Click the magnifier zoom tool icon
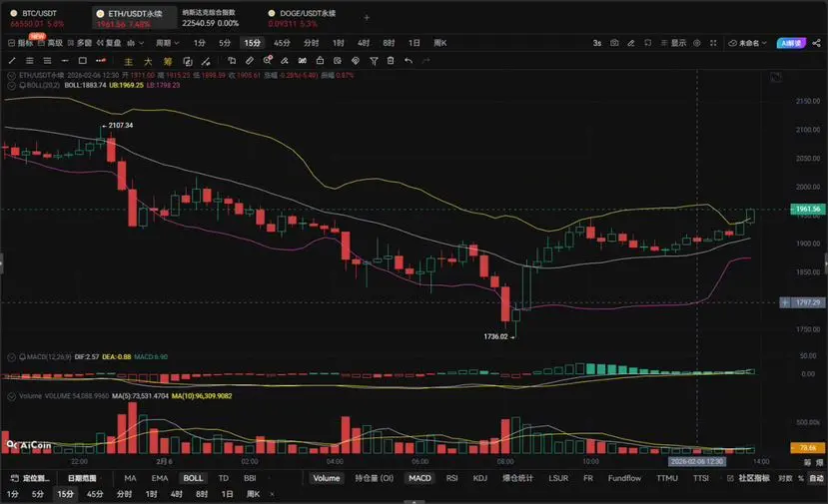 pyautogui.click(x=268, y=60)
